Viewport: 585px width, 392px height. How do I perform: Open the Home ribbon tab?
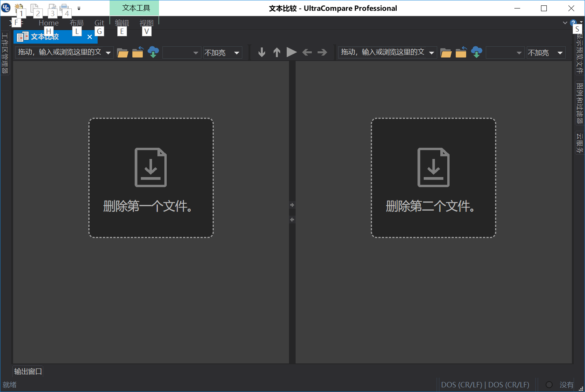point(49,23)
